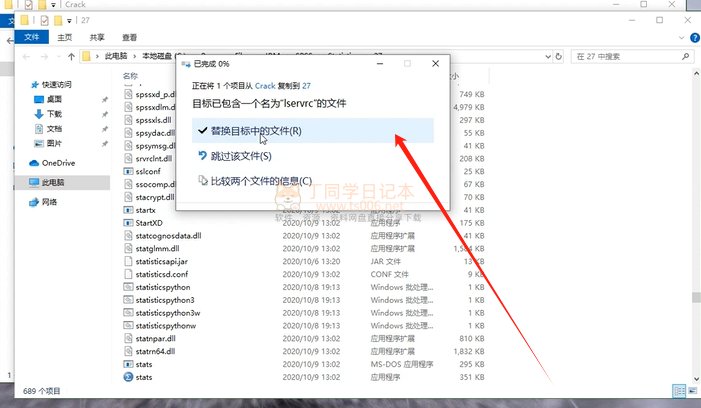Open the Crack source folder link
The height and width of the screenshot is (408, 701).
tap(265, 85)
